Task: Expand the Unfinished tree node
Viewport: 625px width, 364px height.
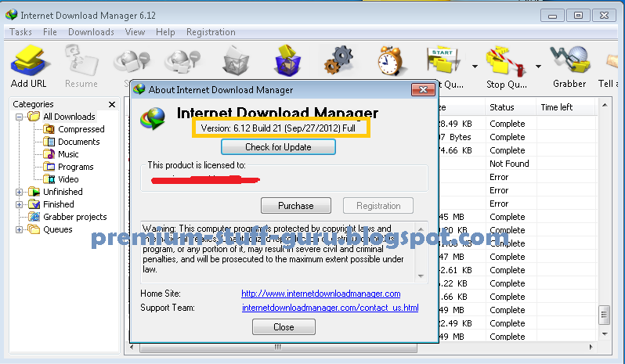Action: [19, 192]
